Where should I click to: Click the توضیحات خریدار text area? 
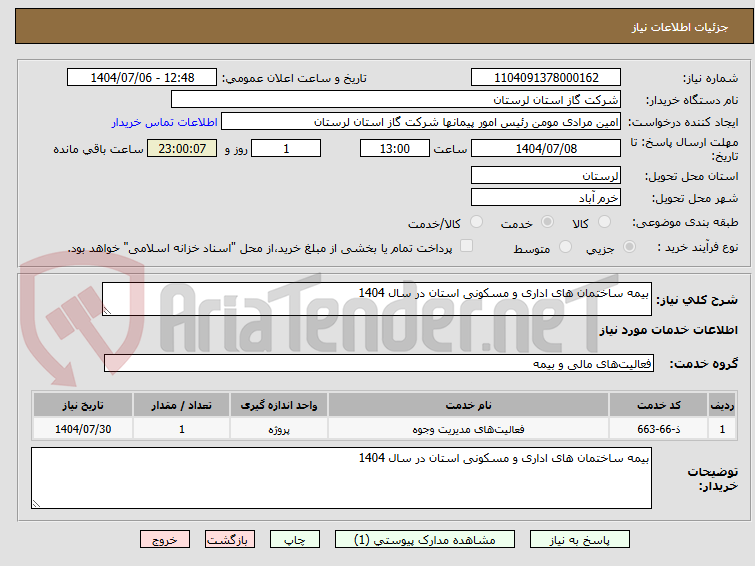[x=341, y=478]
